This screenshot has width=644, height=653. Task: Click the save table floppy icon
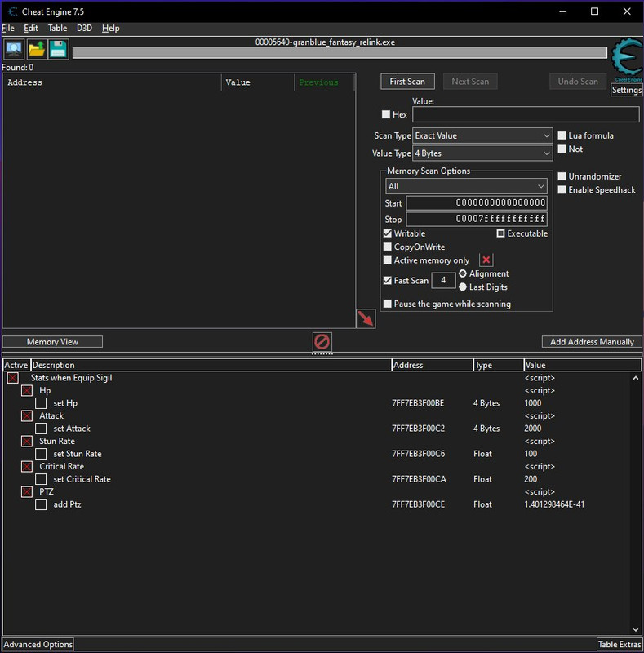coord(58,50)
